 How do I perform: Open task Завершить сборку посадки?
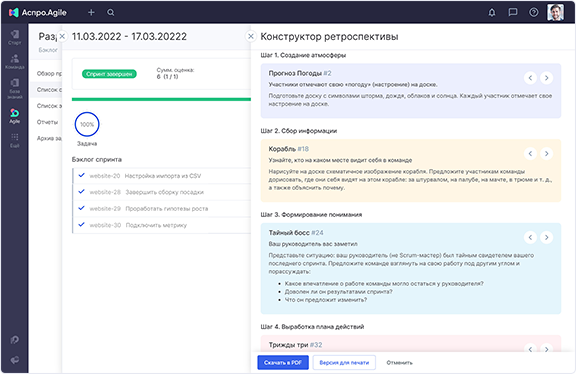pos(165,192)
